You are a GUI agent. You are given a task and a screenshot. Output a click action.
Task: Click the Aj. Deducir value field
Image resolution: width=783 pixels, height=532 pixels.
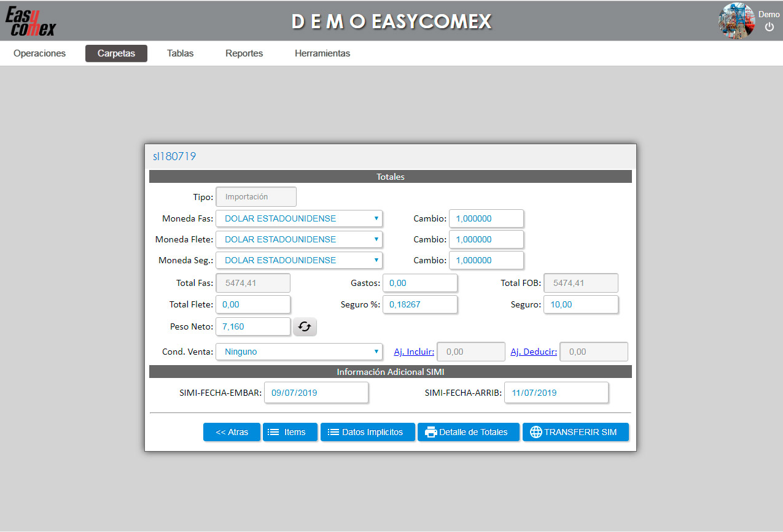click(594, 352)
